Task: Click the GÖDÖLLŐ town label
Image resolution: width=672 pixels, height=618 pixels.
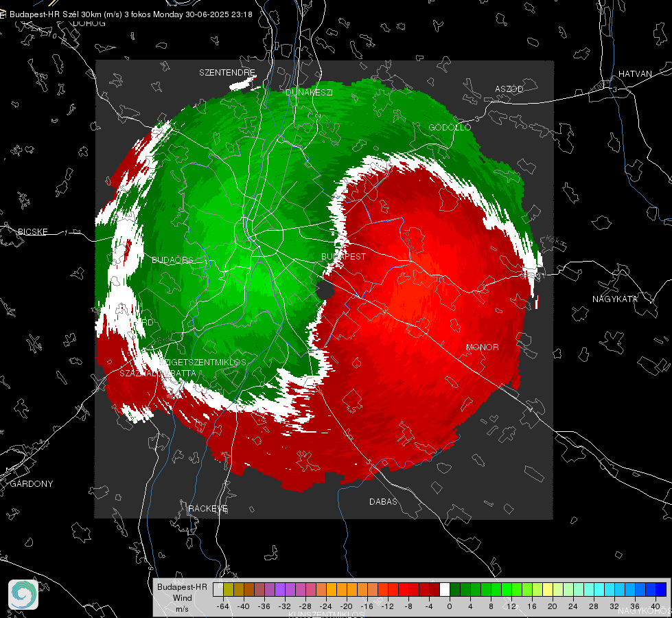Action: pyautogui.click(x=450, y=127)
